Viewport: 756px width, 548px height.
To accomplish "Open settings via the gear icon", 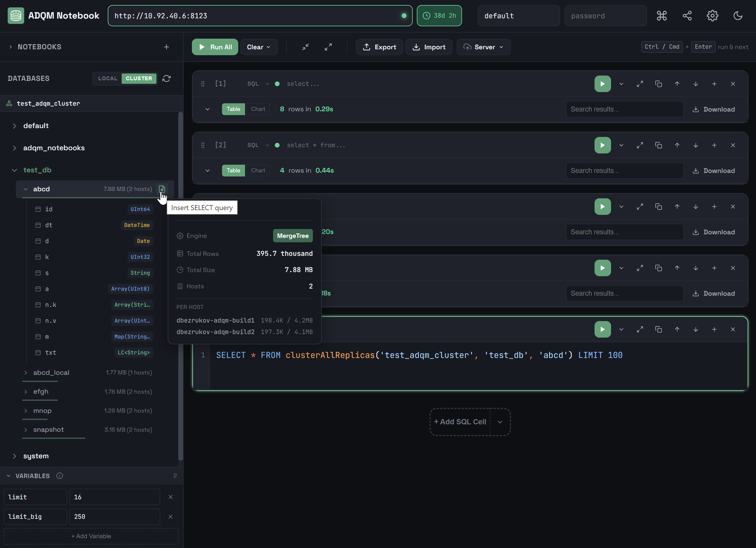I will coord(712,16).
